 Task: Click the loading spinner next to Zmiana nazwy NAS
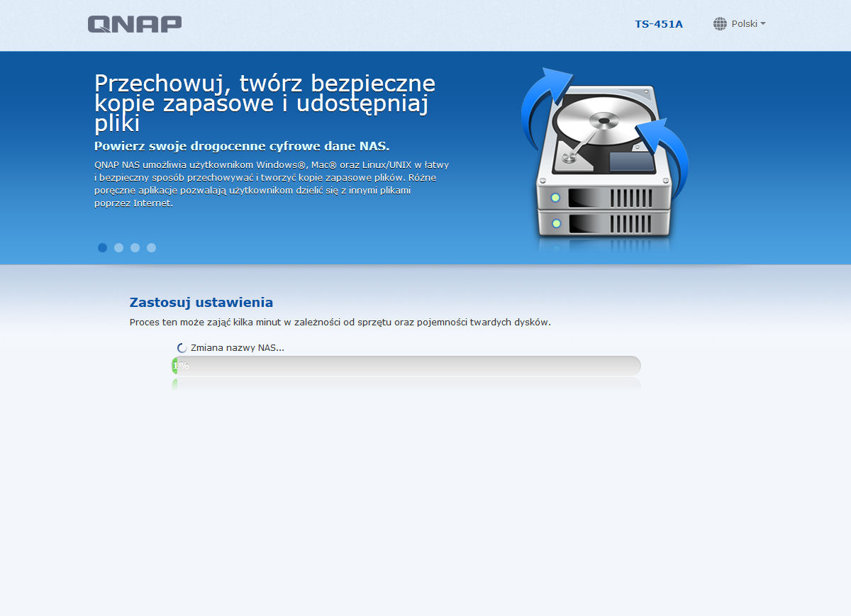tap(182, 348)
